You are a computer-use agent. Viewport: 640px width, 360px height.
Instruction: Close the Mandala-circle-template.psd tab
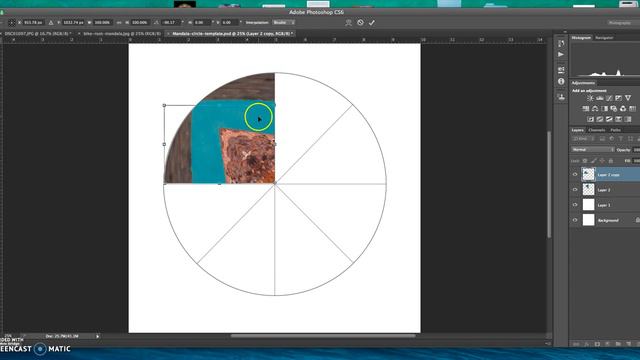point(168,34)
